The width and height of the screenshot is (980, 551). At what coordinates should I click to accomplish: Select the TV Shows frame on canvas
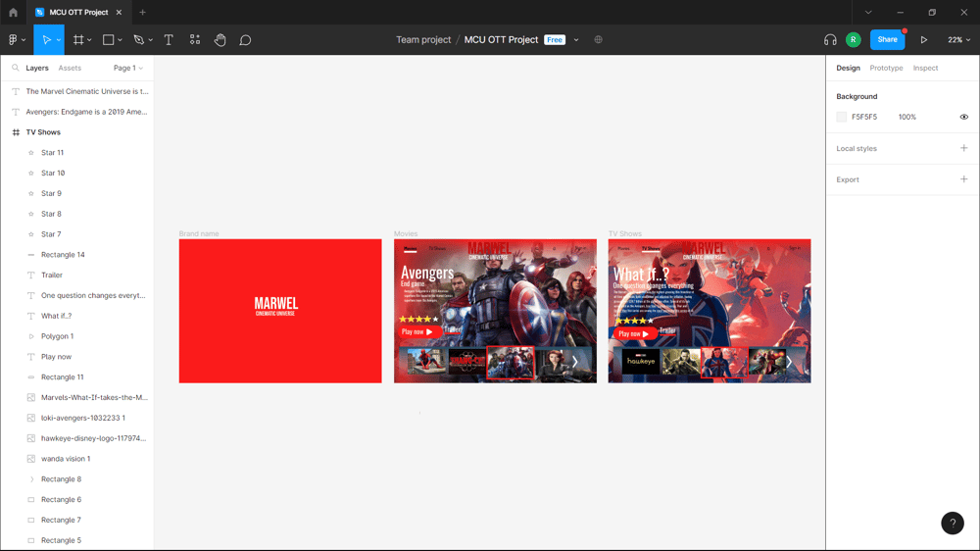pyautogui.click(x=710, y=311)
